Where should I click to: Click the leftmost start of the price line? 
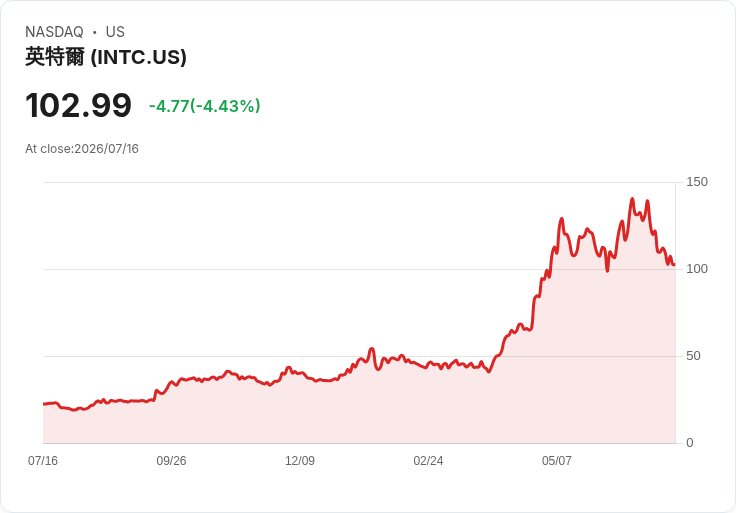tap(44, 404)
